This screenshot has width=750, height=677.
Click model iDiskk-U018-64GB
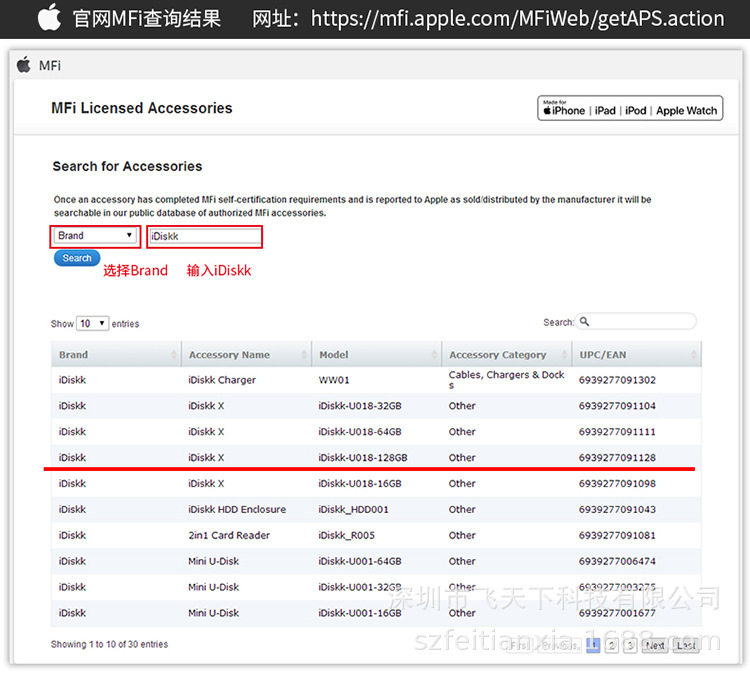click(x=360, y=432)
